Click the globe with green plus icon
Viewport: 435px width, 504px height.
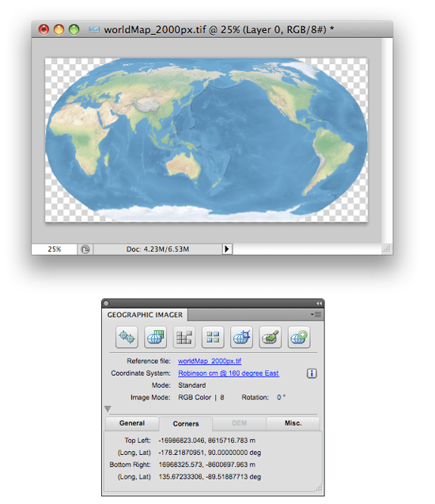299,337
